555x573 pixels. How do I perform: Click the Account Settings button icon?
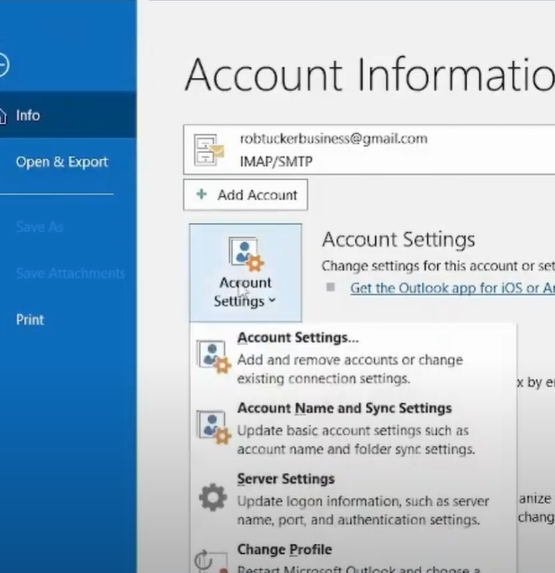246,254
